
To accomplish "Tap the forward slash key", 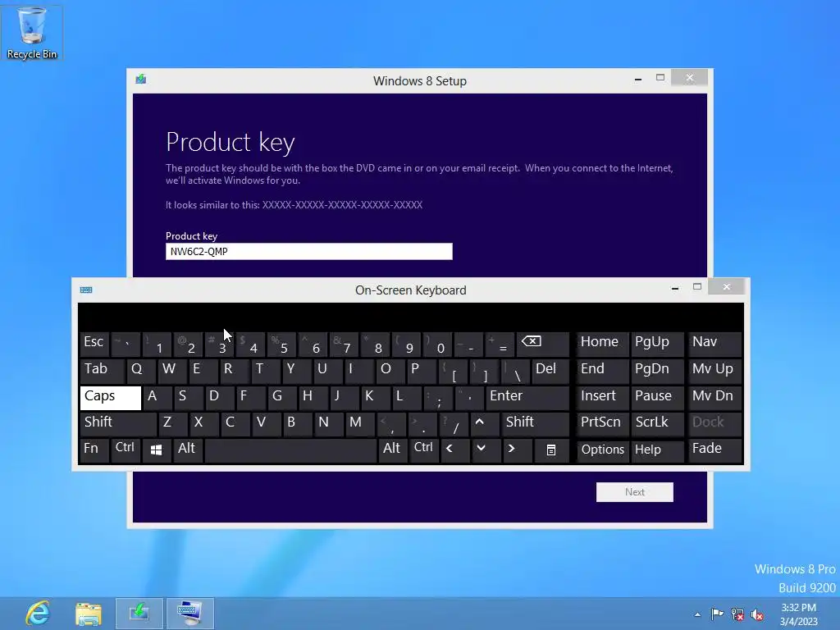I will [454, 423].
